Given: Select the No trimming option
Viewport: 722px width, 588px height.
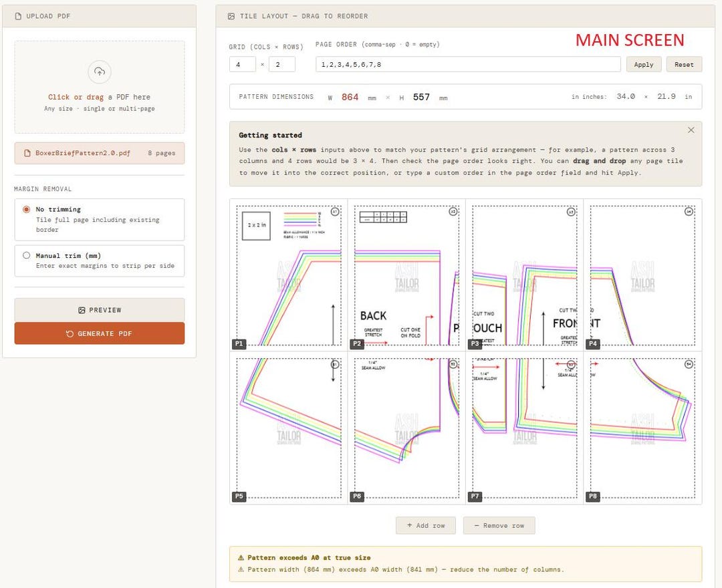Looking at the screenshot, I should (x=100, y=219).
